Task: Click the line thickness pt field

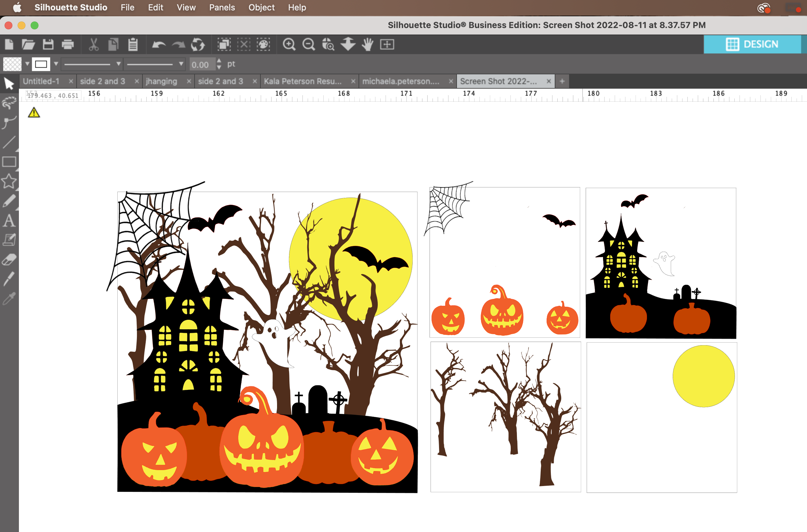Action: tap(202, 65)
